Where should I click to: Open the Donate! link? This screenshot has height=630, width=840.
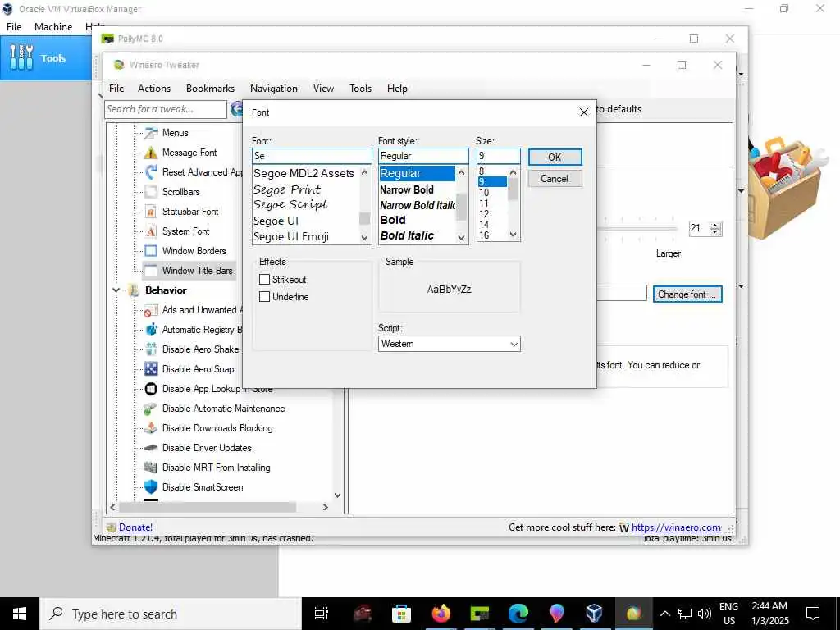[x=135, y=527]
